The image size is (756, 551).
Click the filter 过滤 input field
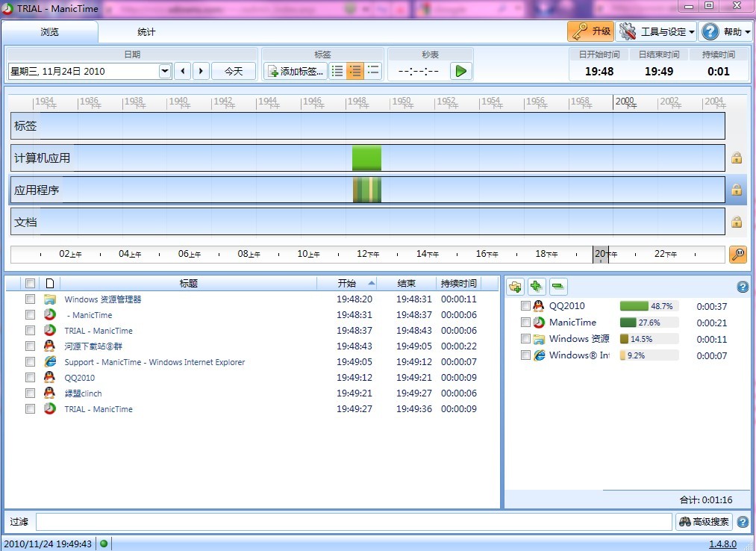coord(354,522)
